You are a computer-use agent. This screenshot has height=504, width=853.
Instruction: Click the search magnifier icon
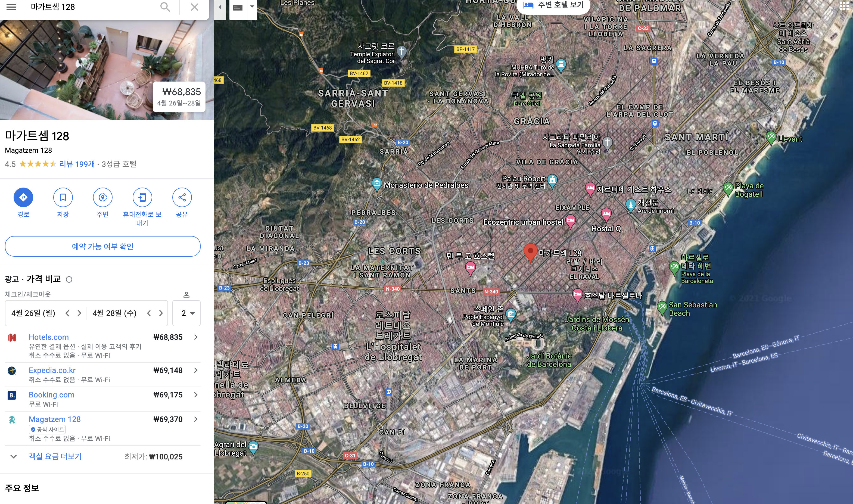[x=165, y=7]
